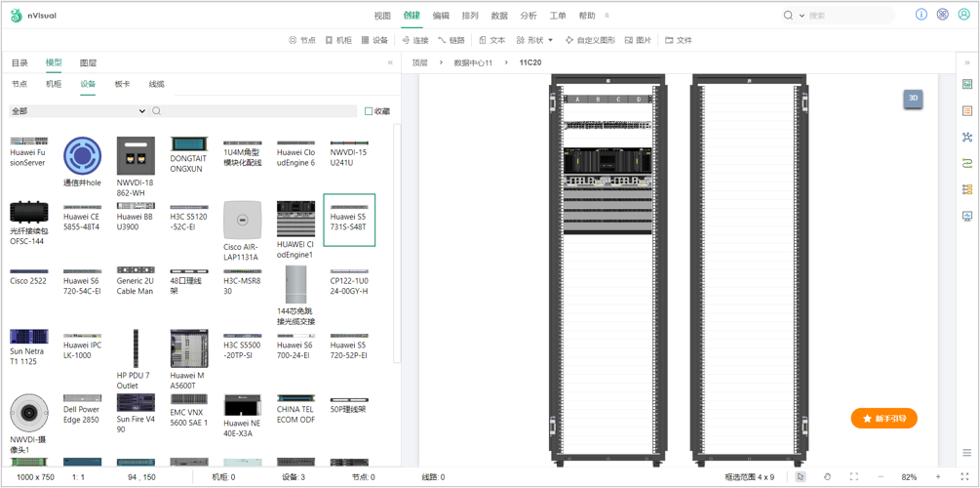Select the 文本 text tool

click(x=491, y=40)
